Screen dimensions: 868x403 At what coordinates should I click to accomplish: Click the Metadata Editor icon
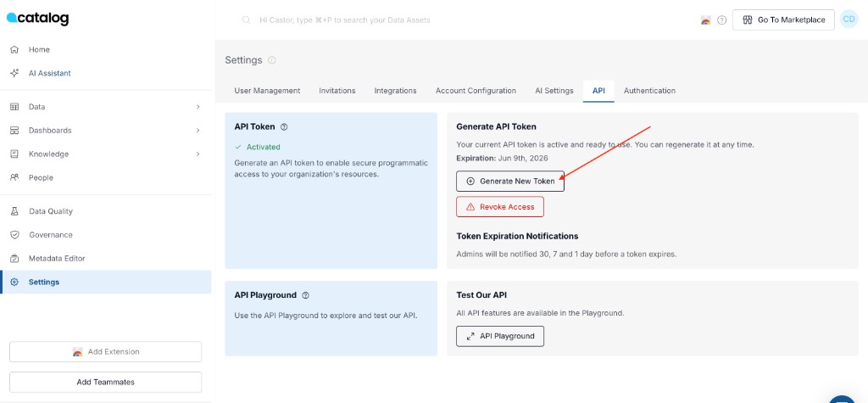pyautogui.click(x=15, y=258)
